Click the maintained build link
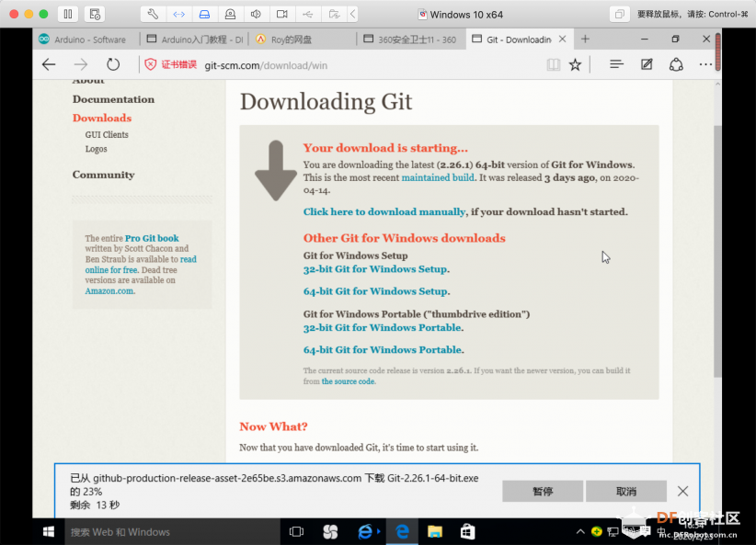The height and width of the screenshot is (545, 756). point(438,177)
